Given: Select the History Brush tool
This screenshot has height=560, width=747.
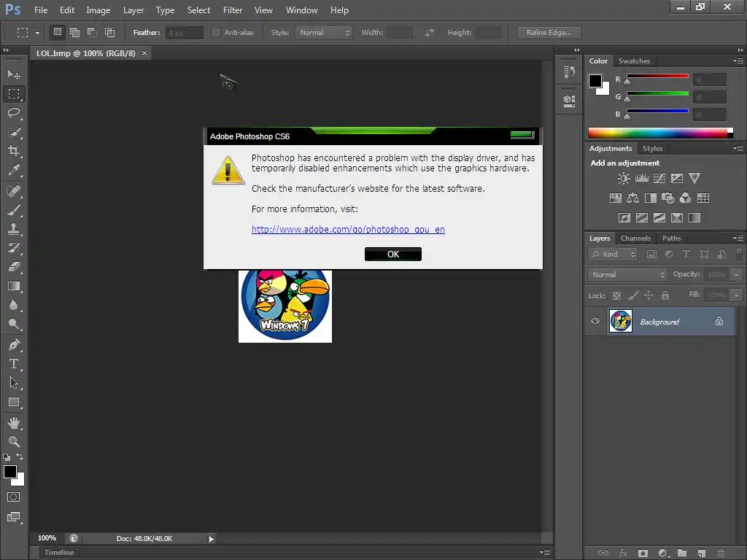Looking at the screenshot, I should click(x=14, y=248).
